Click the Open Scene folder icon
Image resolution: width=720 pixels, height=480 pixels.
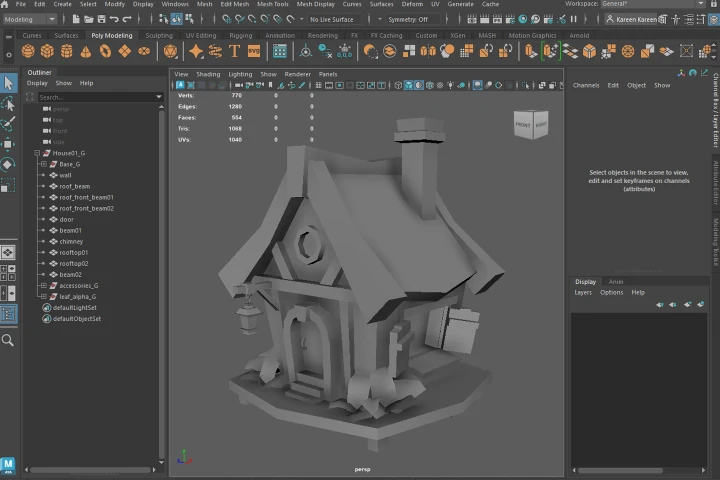click(x=89, y=19)
